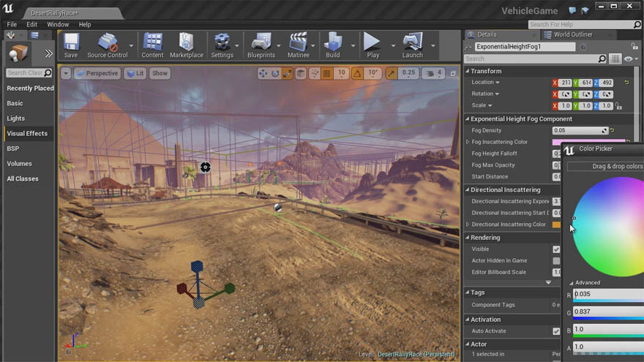Select the rotate gizmo mode
The image size is (644, 362).
(274, 73)
